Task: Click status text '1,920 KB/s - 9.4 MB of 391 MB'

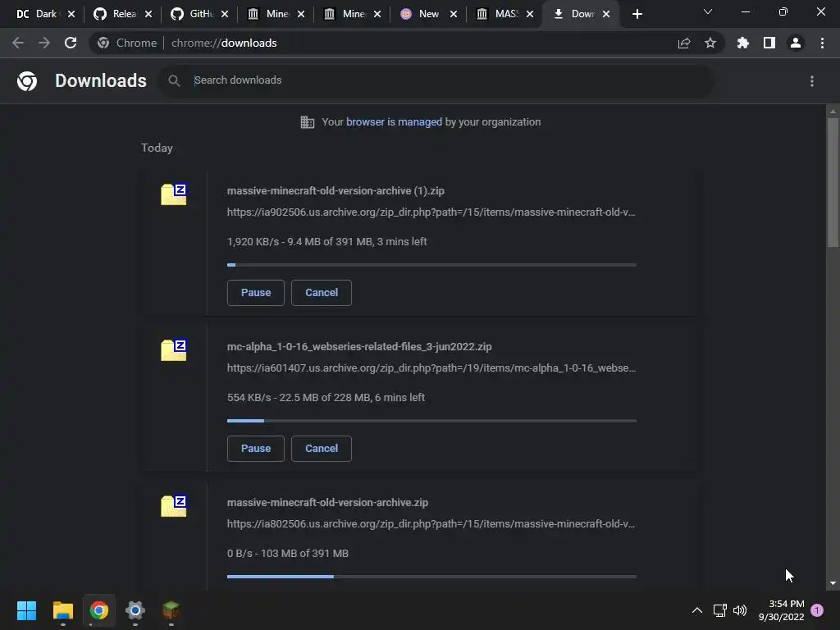Action: [299, 242]
